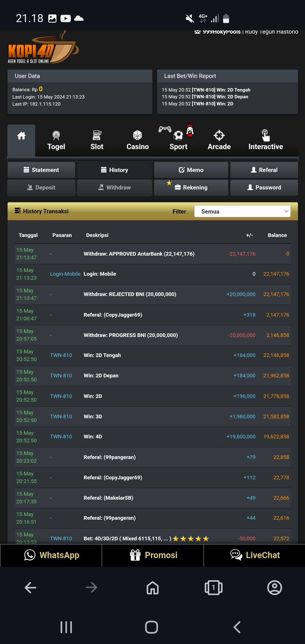Switch to the History tab
The width and height of the screenshot is (305, 644).
[114, 170]
